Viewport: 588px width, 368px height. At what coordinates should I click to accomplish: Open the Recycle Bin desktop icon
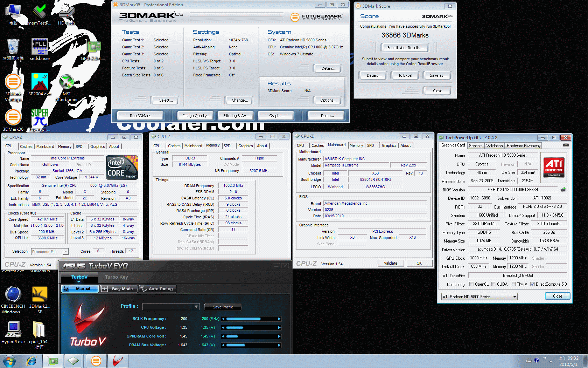[13, 49]
